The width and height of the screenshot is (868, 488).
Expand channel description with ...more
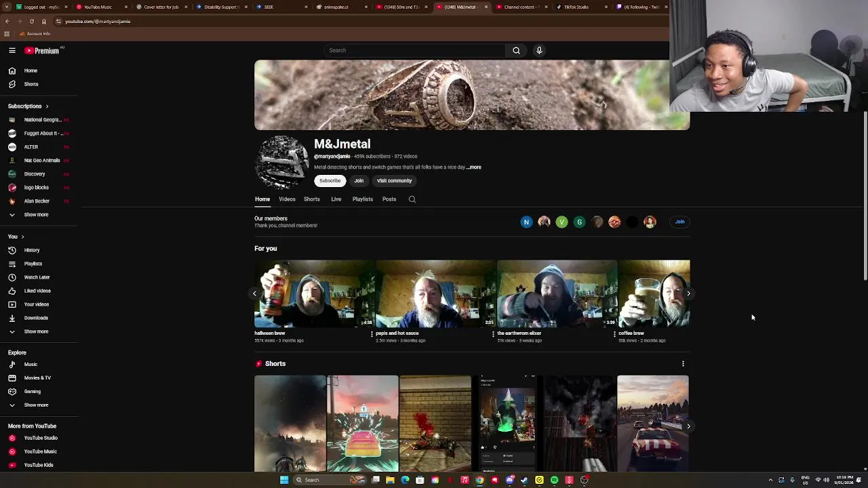point(474,167)
